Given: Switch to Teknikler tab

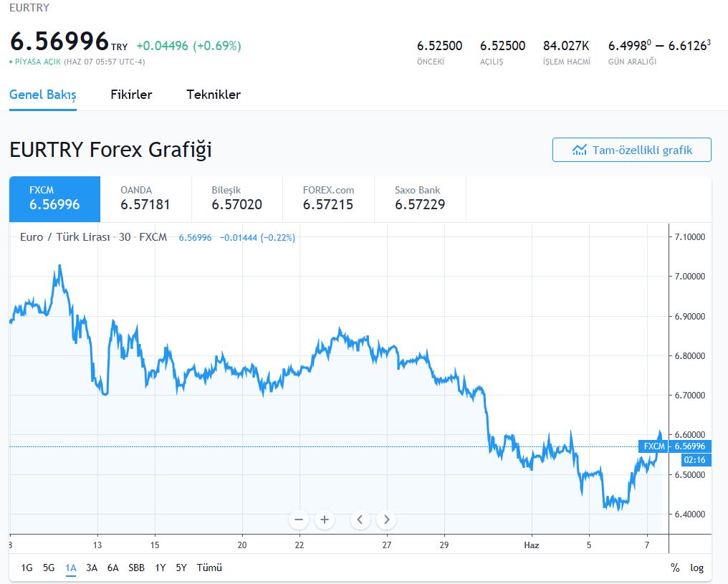Looking at the screenshot, I should click(214, 95).
